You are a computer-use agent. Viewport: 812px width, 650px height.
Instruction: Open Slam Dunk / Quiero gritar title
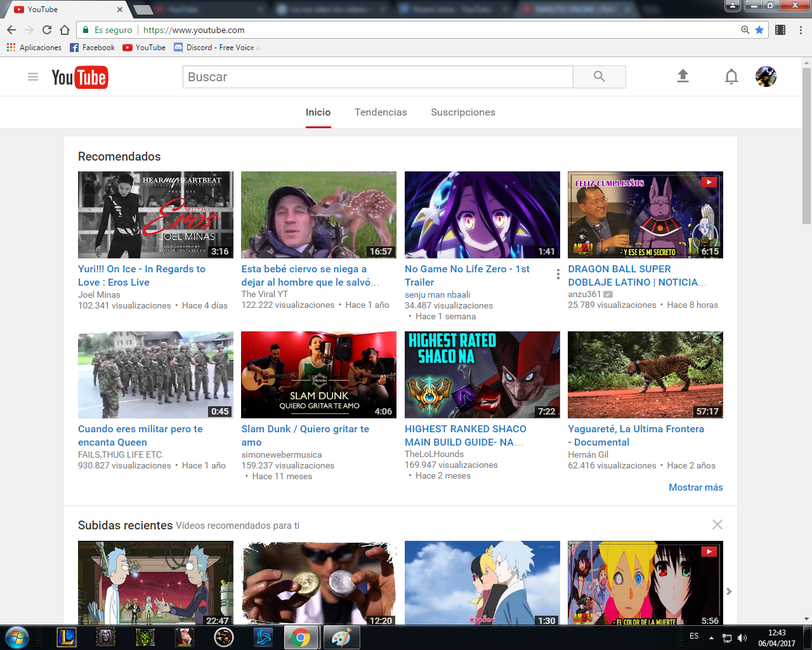pos(305,435)
